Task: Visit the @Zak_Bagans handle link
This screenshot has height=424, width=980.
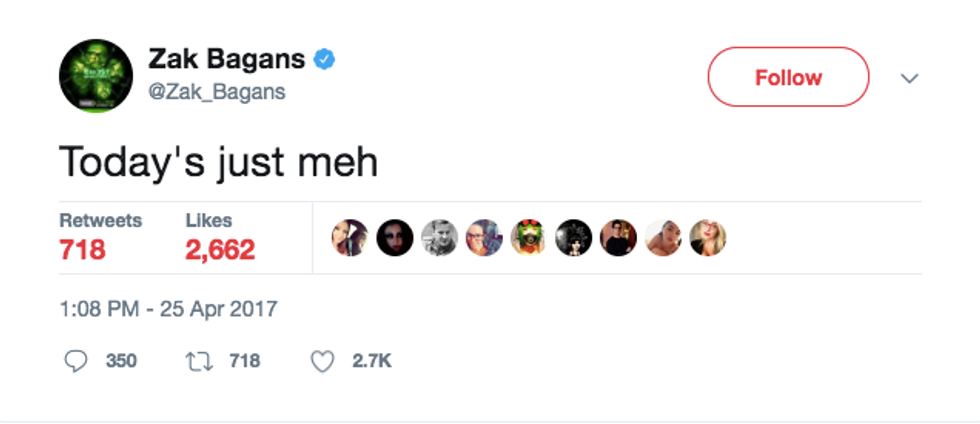Action: pos(216,92)
